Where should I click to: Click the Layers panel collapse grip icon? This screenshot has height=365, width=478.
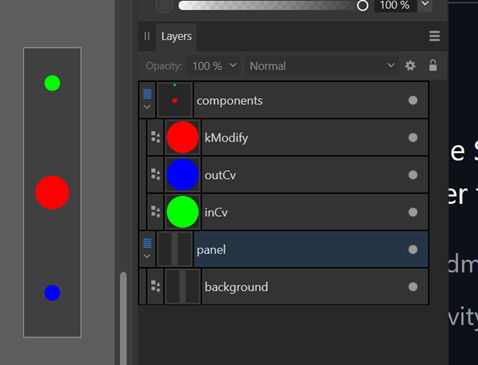(147, 36)
